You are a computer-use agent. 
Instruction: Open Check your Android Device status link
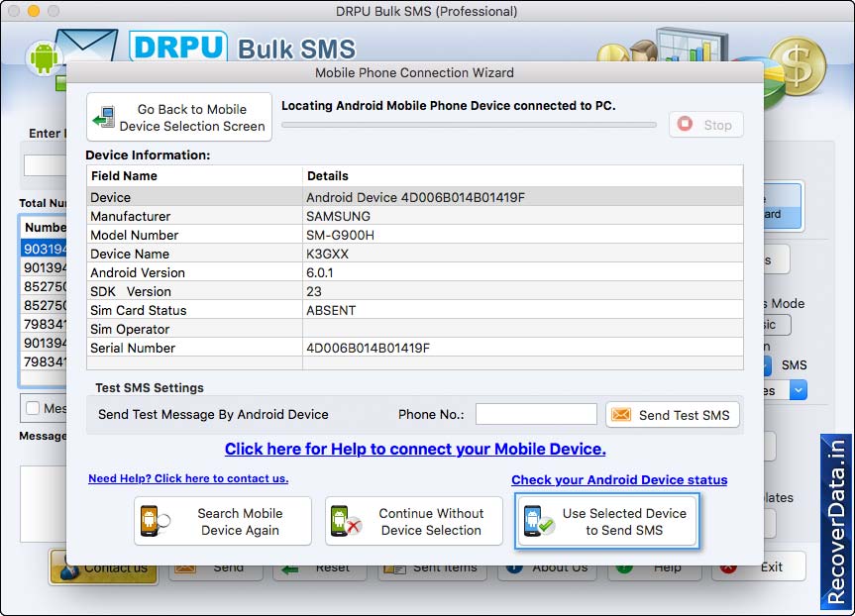click(x=619, y=479)
